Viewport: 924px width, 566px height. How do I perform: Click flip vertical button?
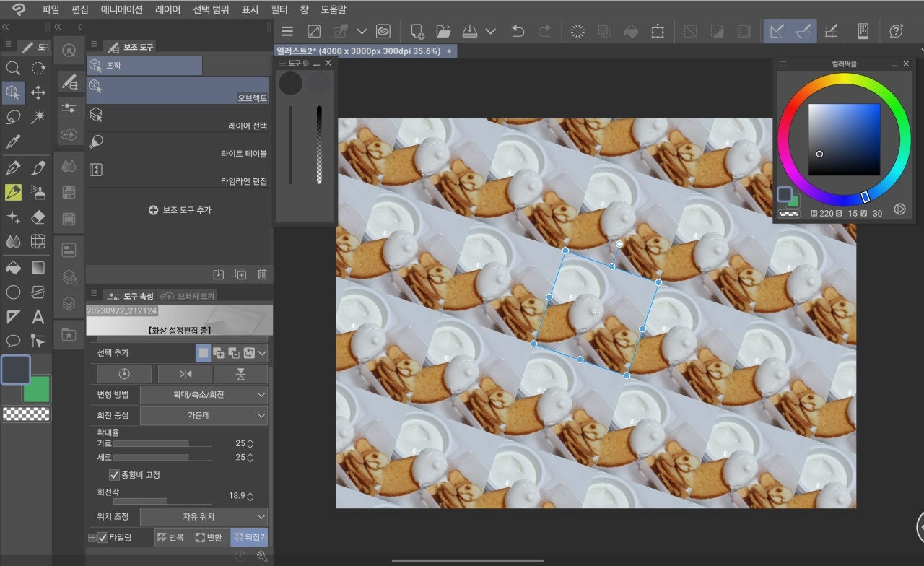coord(240,373)
